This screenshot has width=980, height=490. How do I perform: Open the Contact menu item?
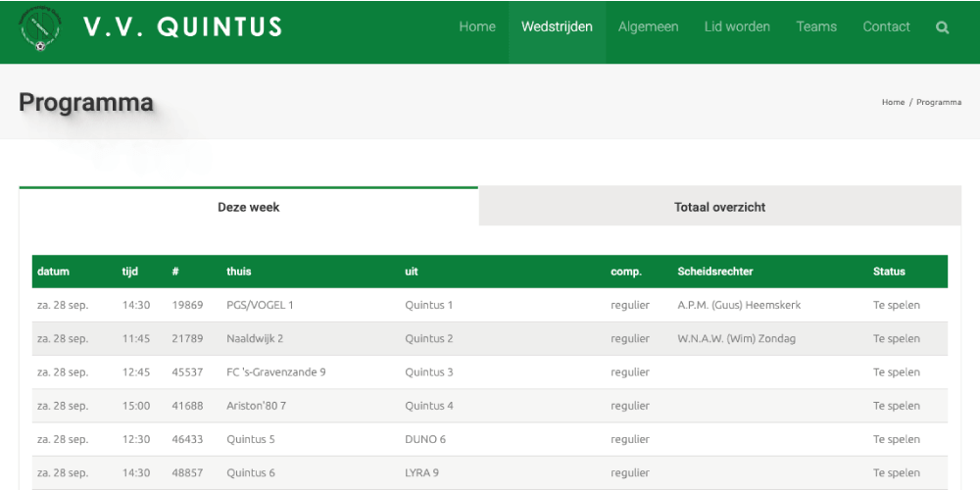pos(886,26)
